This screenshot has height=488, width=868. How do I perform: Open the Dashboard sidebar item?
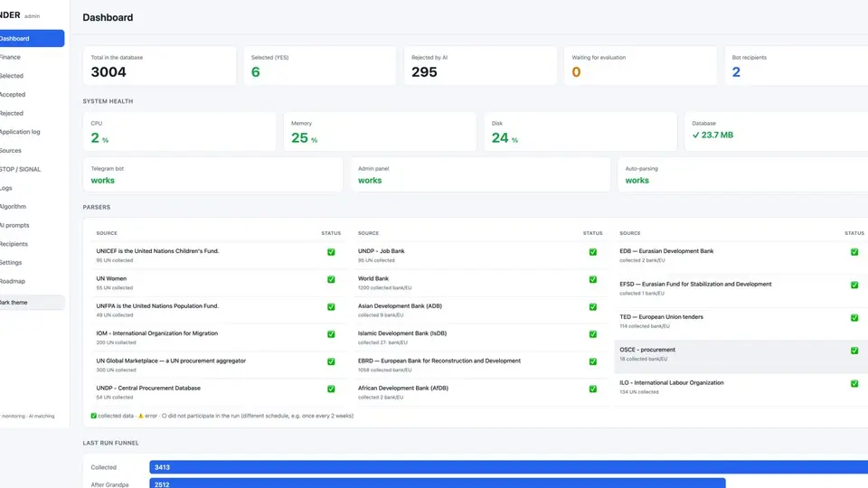31,38
